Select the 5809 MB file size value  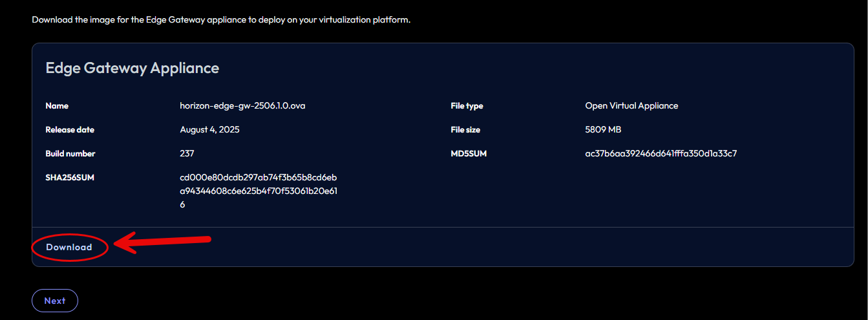click(x=603, y=129)
